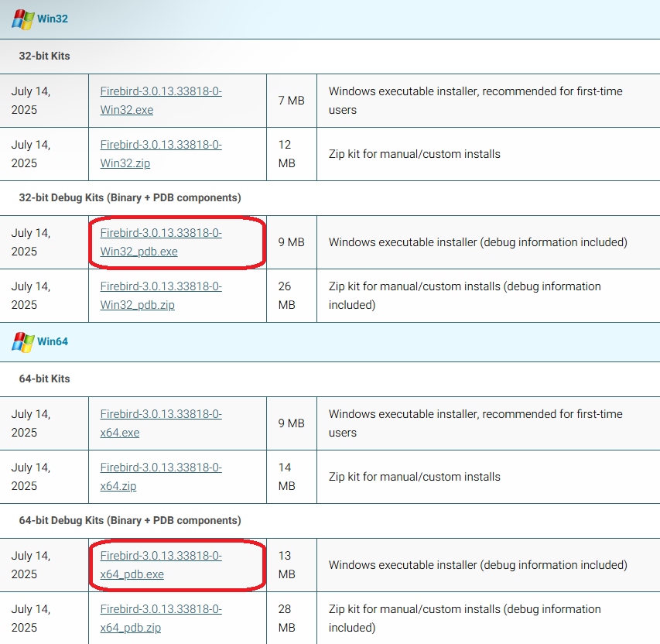Click the Win32.exe row's first-time users description

click(x=476, y=101)
